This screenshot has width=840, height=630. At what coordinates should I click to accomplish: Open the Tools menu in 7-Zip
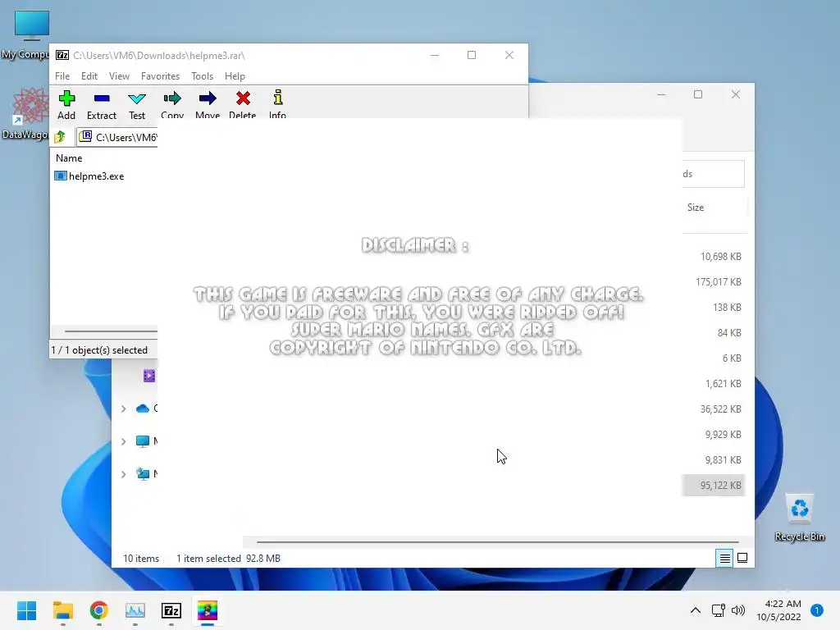click(202, 76)
